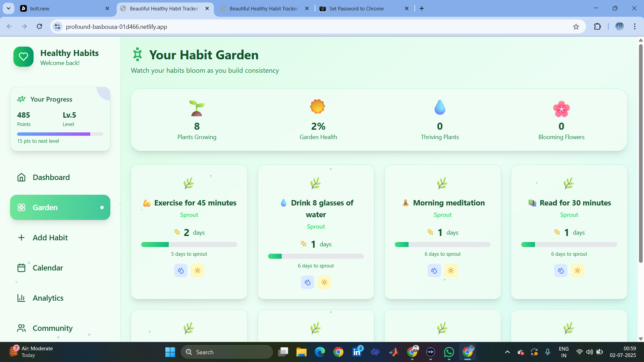Click sun icon on Read card
The image size is (644, 362).
(x=577, y=270)
